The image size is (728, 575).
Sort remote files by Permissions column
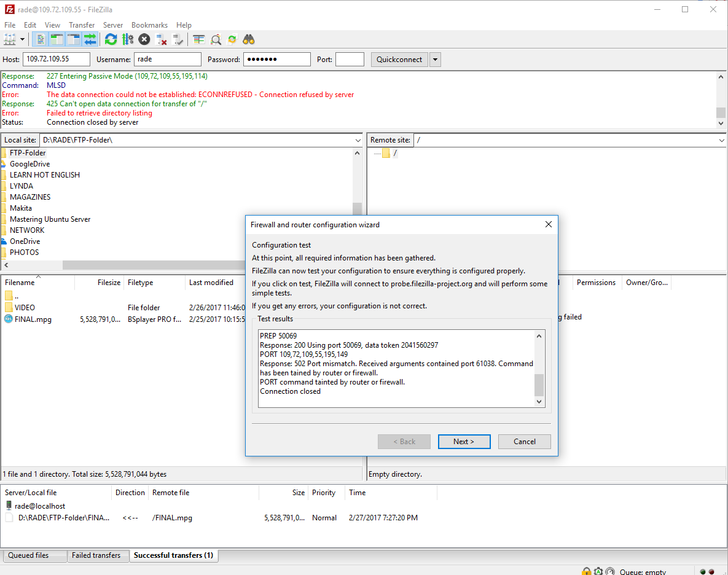click(x=596, y=282)
